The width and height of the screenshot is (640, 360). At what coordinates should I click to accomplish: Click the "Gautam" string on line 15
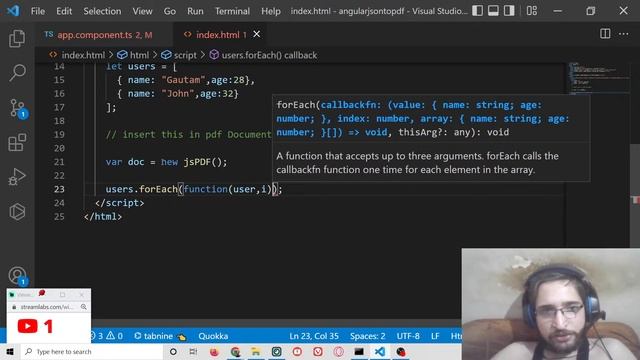[183, 80]
